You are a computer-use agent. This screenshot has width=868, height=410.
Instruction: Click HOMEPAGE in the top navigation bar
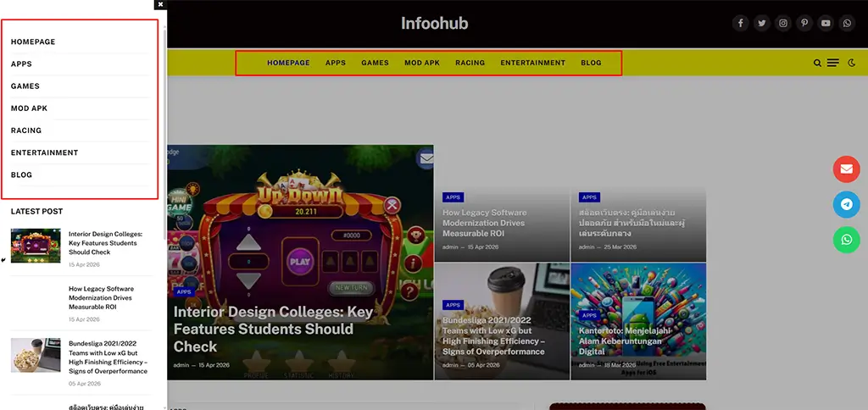click(288, 63)
